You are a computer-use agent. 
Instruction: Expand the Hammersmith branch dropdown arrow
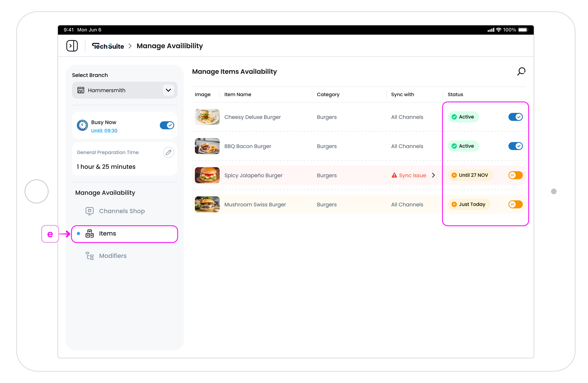pos(168,90)
